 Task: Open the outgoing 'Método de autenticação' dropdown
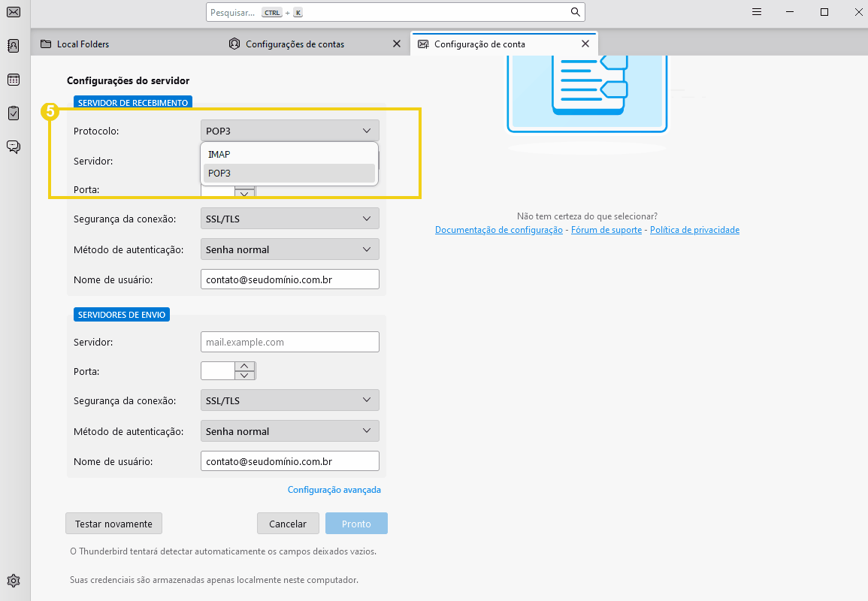289,430
